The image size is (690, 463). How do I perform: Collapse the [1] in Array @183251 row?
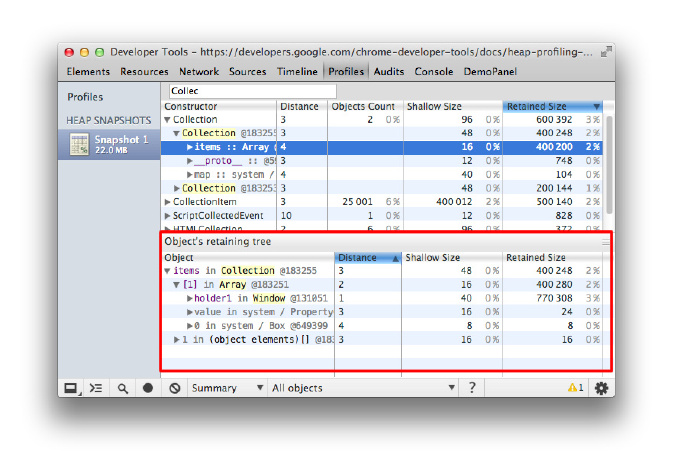pos(176,285)
